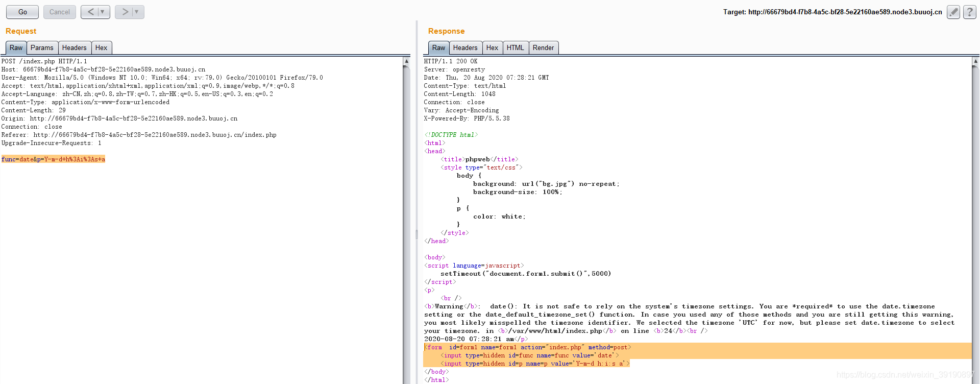Image resolution: width=980 pixels, height=384 pixels.
Task: Click the request pane scrollbar up arrow
Action: click(406, 61)
